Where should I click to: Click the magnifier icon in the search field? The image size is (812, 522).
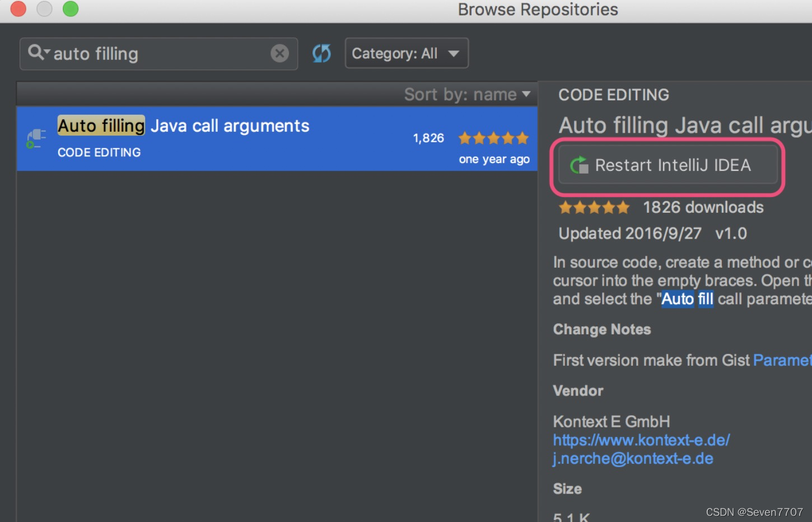pyautogui.click(x=35, y=52)
